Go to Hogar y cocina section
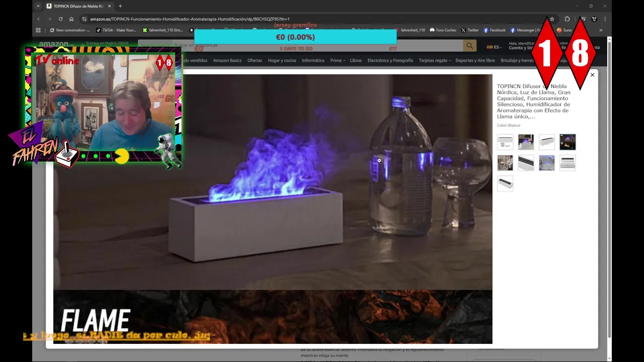Screen dimensions: 644x362 (x=282, y=60)
